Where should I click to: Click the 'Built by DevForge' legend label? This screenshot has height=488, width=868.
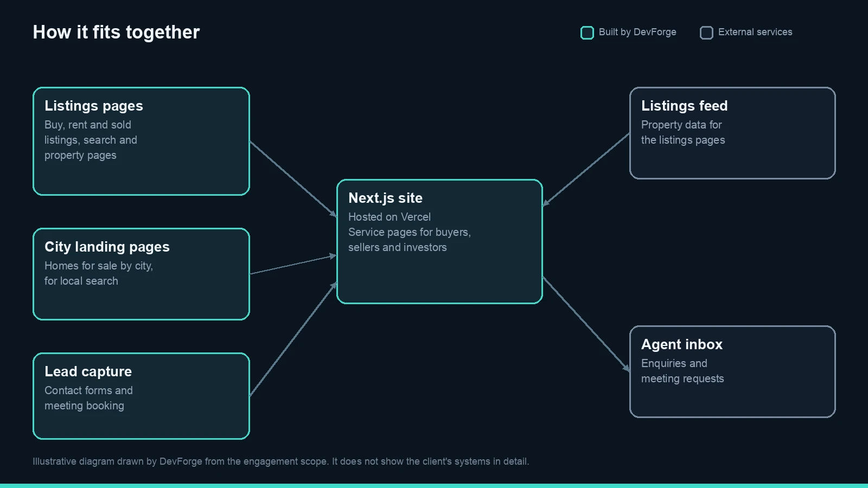click(637, 32)
